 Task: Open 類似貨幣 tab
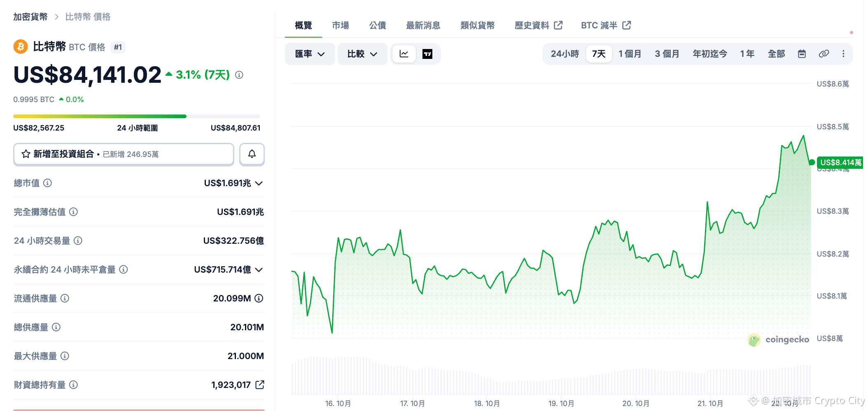coord(478,26)
